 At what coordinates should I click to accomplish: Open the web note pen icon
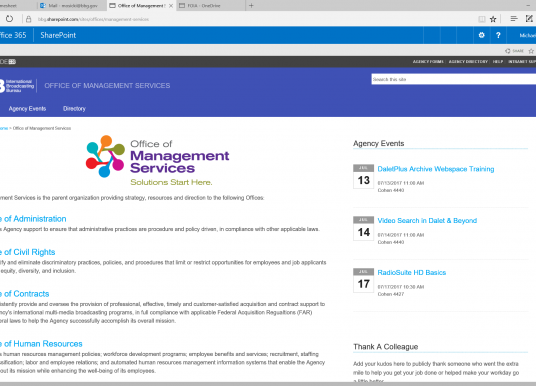529,19
